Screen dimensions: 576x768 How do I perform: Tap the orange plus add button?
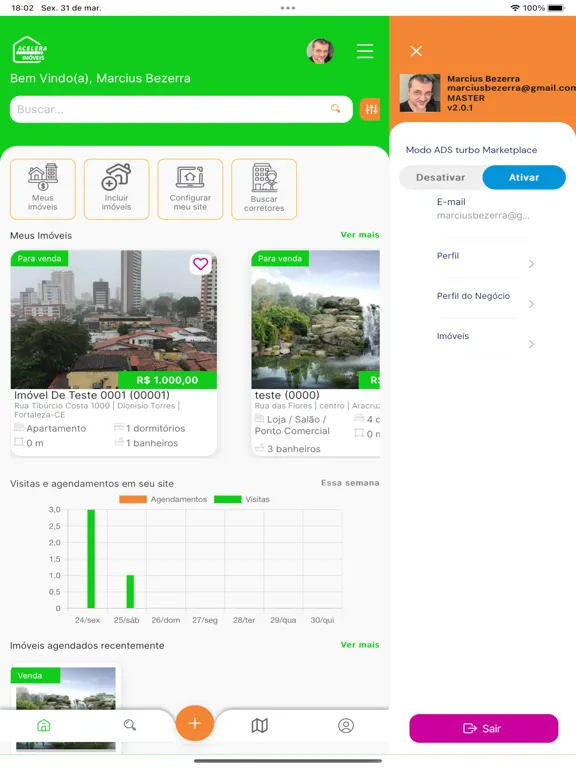tap(194, 723)
